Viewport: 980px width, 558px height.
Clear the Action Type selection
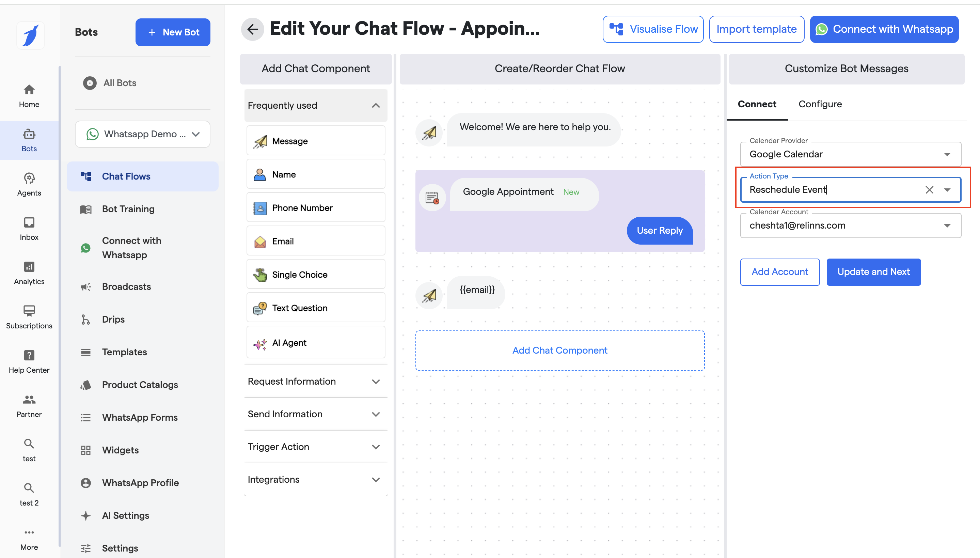click(x=929, y=190)
